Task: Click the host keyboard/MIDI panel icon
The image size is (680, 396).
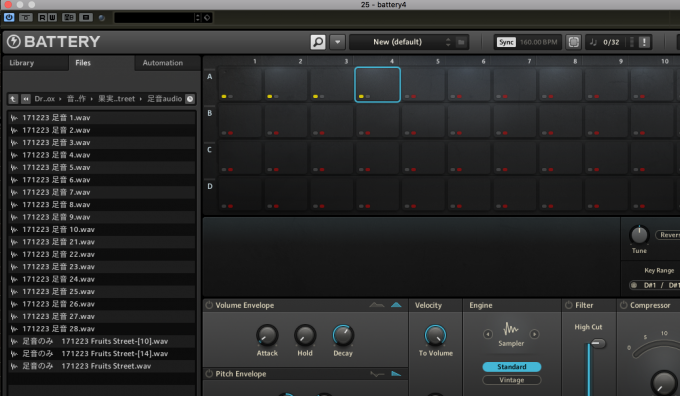Action: pyautogui.click(x=69, y=17)
